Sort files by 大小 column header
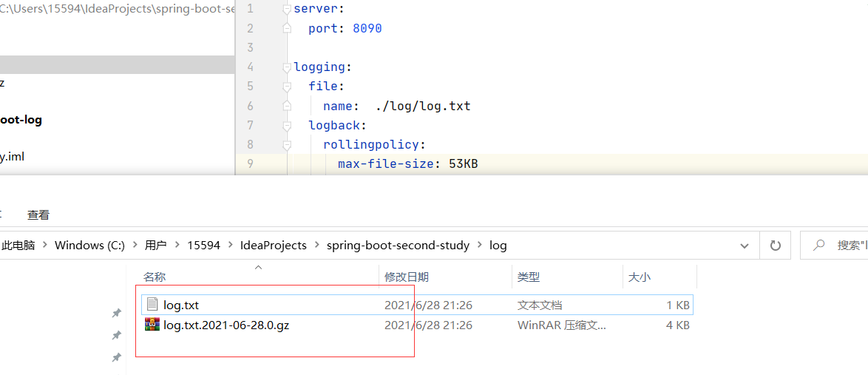The image size is (868, 375). coord(640,277)
